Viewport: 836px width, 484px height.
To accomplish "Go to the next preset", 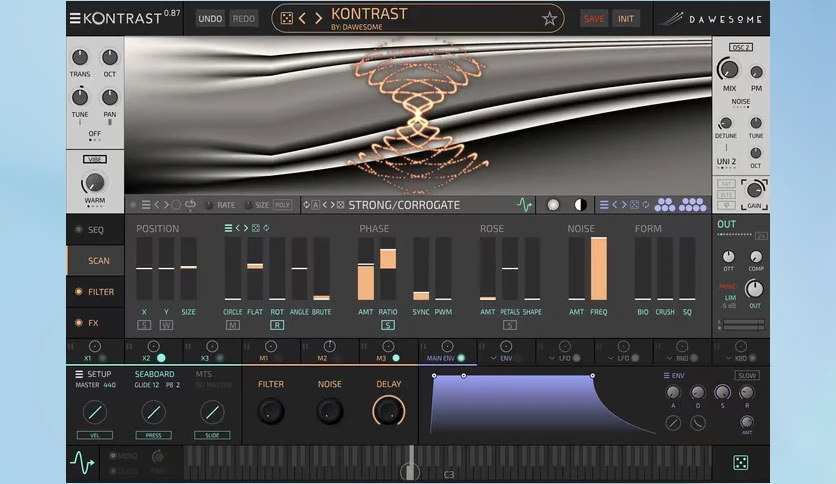I will [318, 19].
